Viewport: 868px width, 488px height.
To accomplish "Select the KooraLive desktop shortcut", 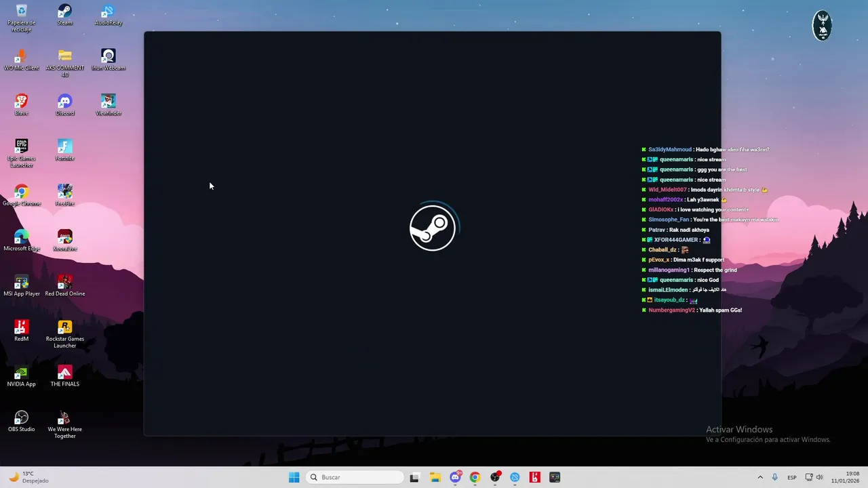I will point(64,241).
